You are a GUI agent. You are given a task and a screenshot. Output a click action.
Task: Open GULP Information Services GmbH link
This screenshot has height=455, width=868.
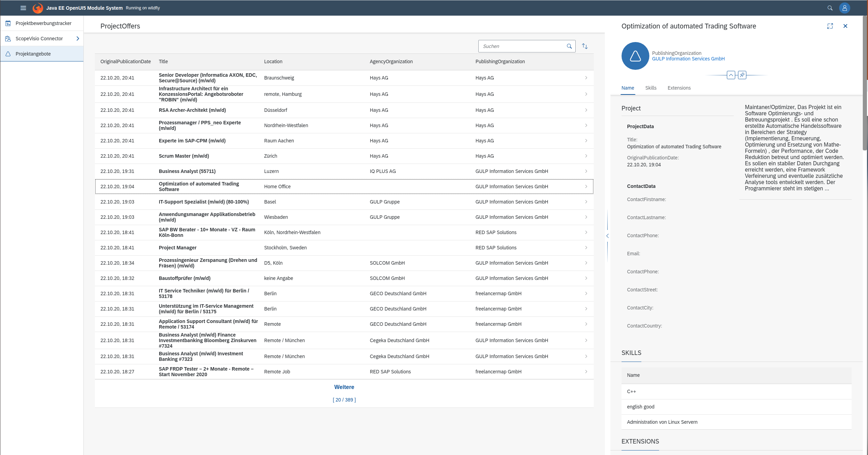(688, 59)
